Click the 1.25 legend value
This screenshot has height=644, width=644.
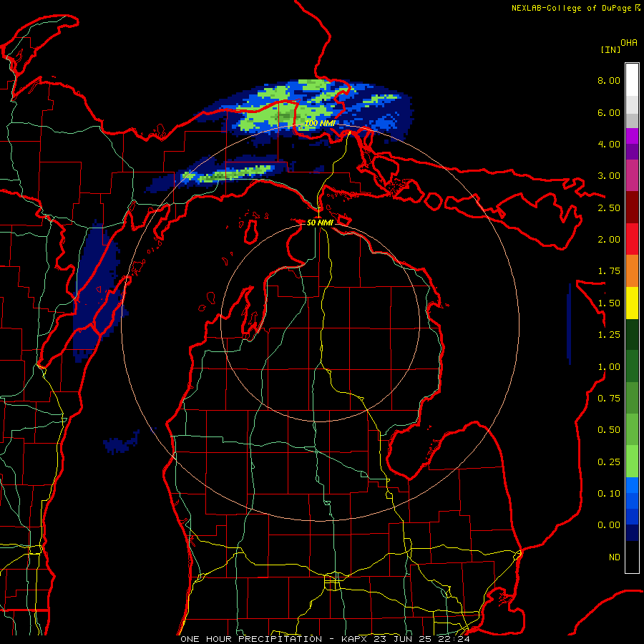pyautogui.click(x=609, y=335)
